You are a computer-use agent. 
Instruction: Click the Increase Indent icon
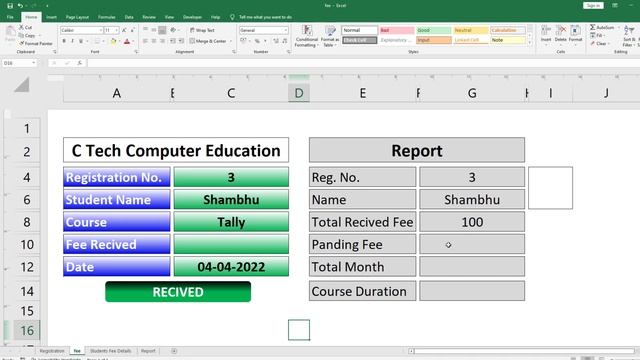pos(181,41)
